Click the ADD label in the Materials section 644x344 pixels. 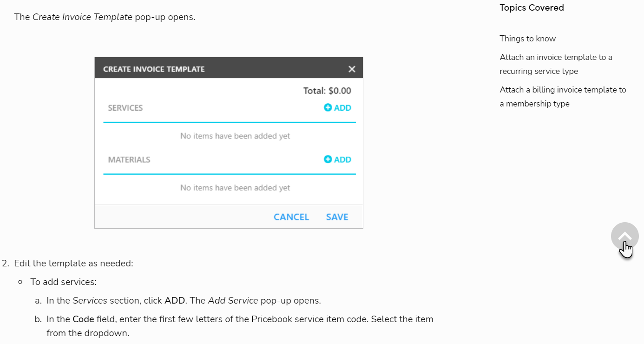pos(342,159)
